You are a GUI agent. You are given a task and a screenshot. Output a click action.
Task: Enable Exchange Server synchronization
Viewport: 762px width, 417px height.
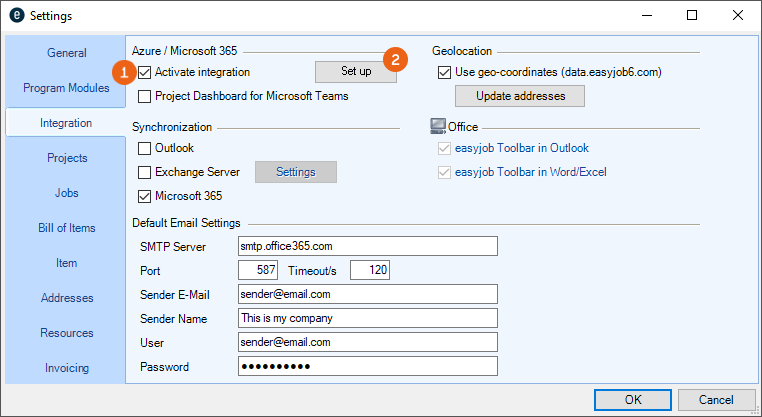pyautogui.click(x=146, y=172)
